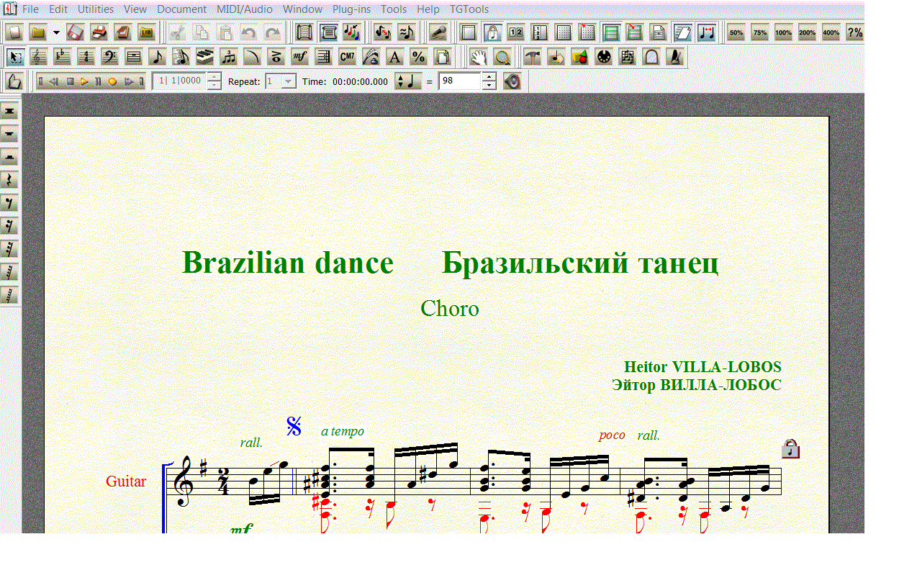Click the Print icon
The image size is (917, 588).
99,32
